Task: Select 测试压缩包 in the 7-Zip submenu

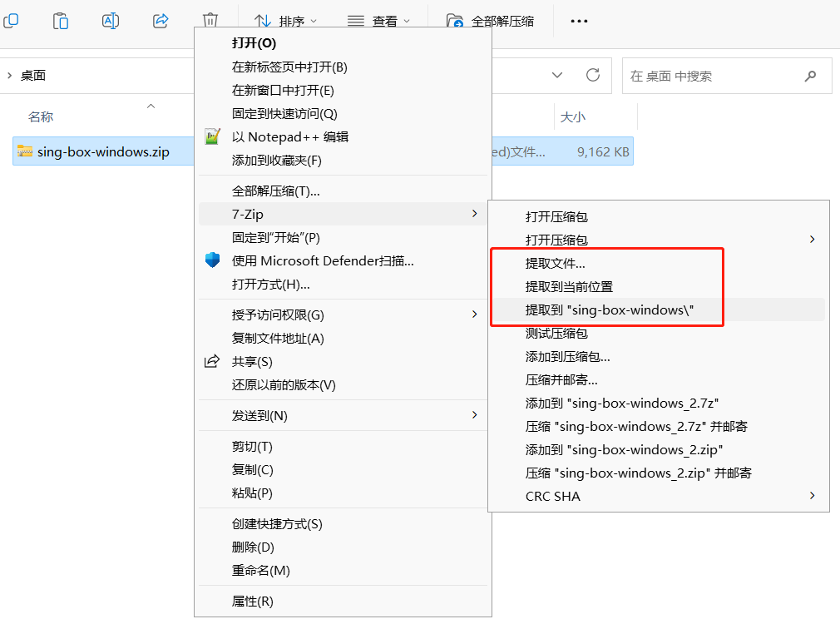Action: pyautogui.click(x=556, y=333)
